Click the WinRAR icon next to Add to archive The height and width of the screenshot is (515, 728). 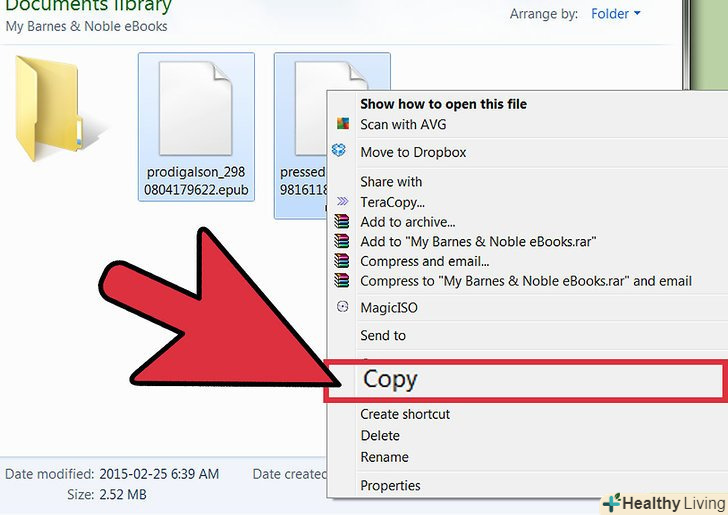click(x=342, y=221)
